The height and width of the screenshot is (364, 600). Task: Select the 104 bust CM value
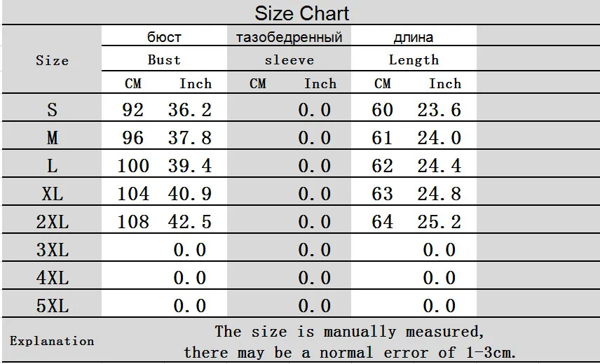[x=132, y=194]
